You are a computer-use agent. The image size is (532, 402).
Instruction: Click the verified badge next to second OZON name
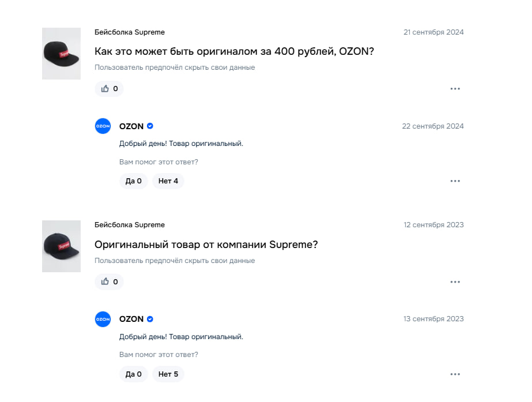150,319
